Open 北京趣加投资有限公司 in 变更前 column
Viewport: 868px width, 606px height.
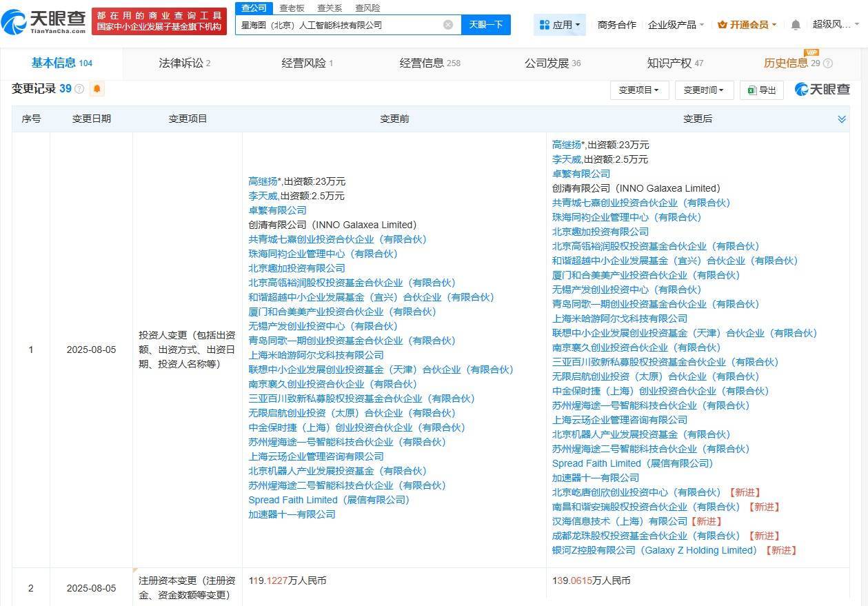coord(296,268)
